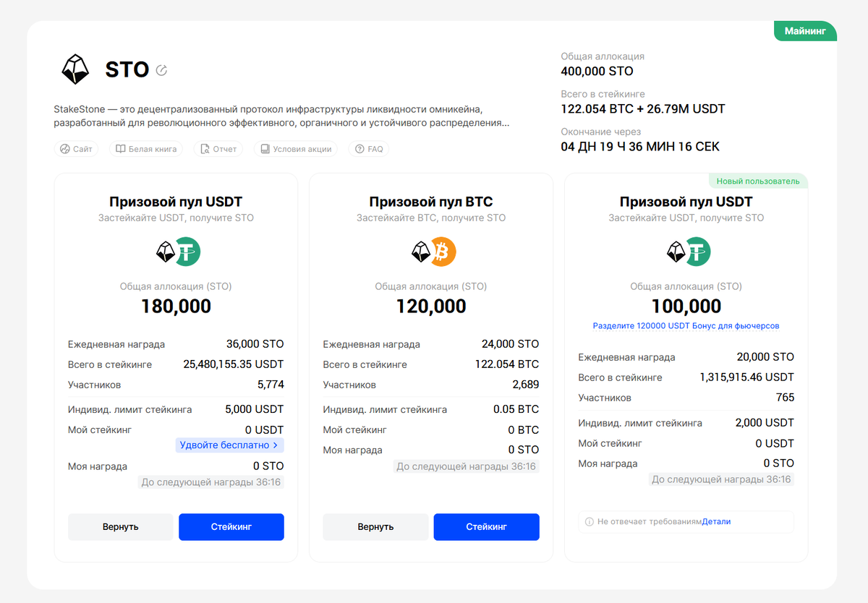Open Условия акции terms button
868x603 pixels.
click(x=296, y=149)
